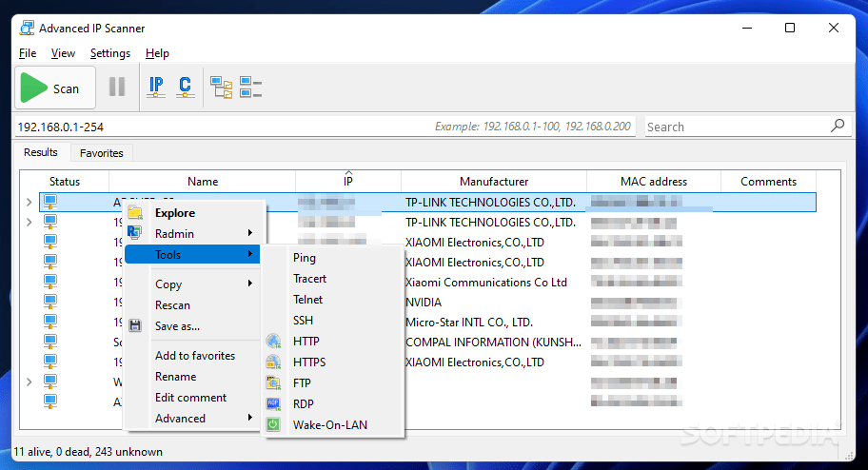868x470 pixels.
Task: Start scanning with the Scan button
Action: coord(55,88)
